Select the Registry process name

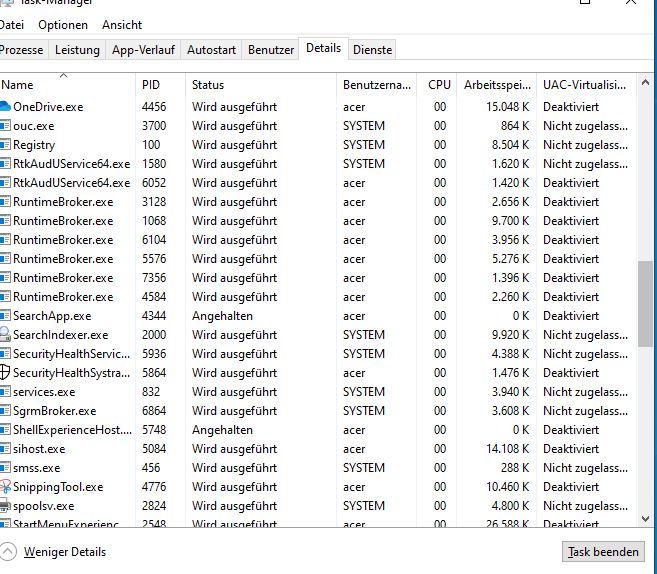click(x=34, y=145)
